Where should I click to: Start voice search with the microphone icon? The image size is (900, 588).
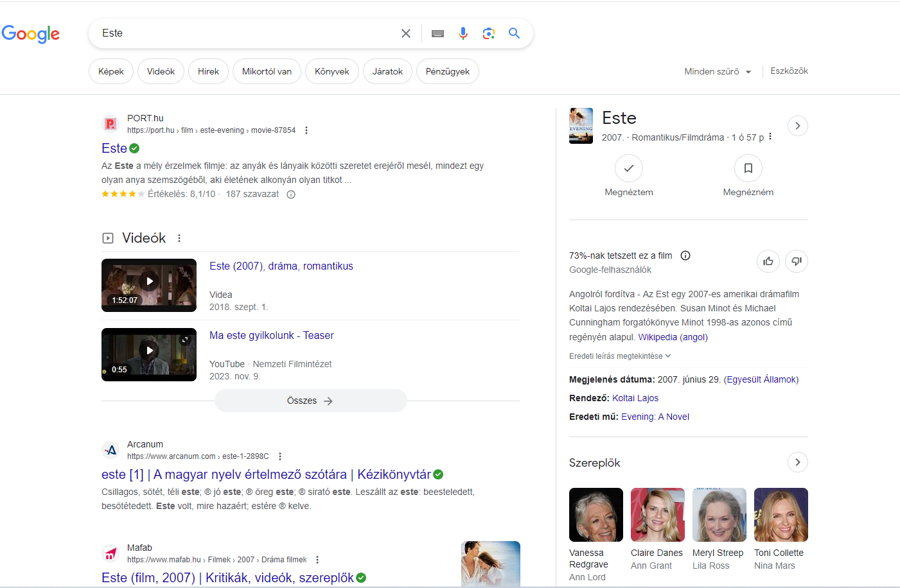click(x=463, y=33)
